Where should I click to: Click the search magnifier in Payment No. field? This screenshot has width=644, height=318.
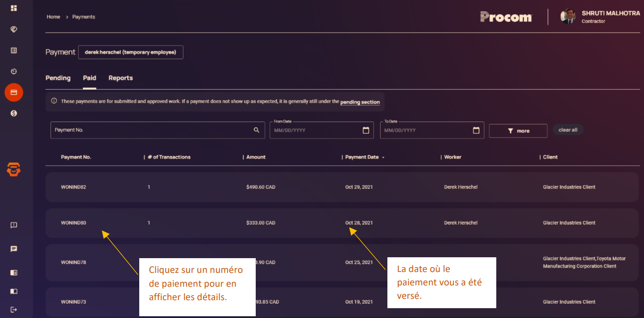tap(256, 130)
